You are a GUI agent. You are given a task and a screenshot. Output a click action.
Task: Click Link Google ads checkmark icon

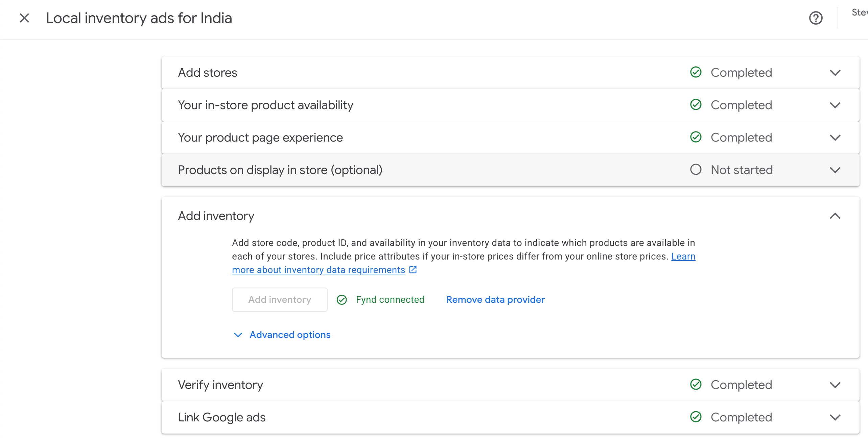(x=696, y=417)
